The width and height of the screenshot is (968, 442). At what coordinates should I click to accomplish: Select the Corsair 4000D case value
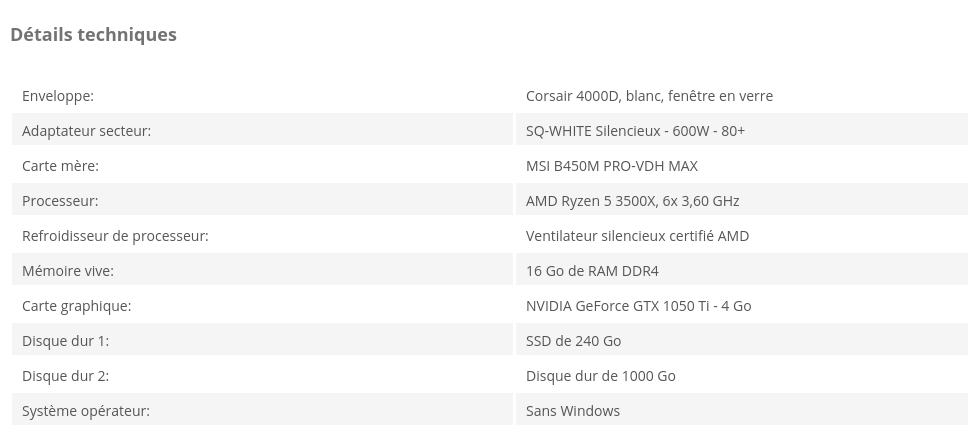649,96
